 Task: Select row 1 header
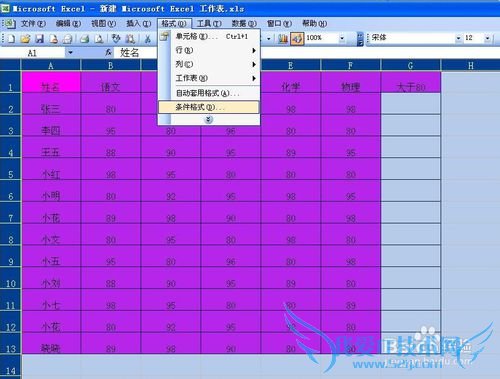pos(10,82)
